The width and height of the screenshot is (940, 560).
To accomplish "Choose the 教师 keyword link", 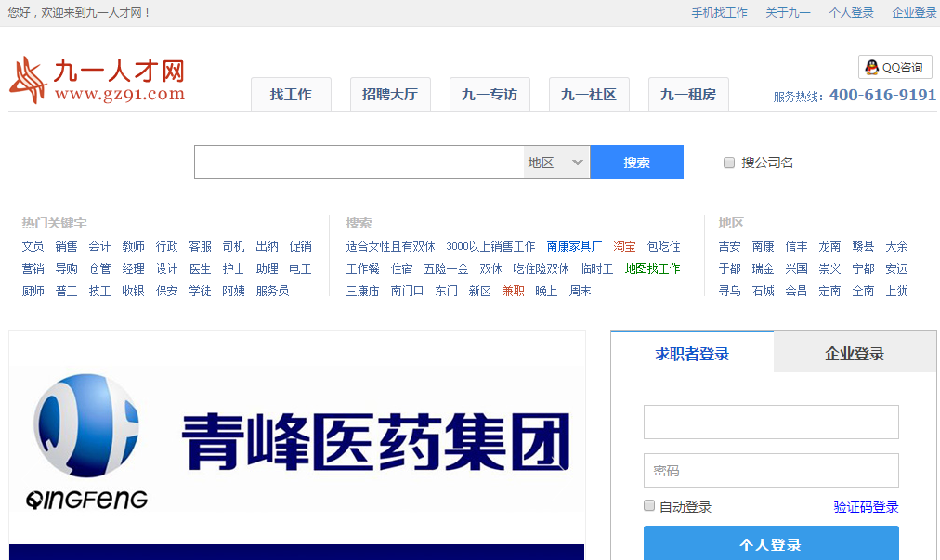I will (x=134, y=246).
